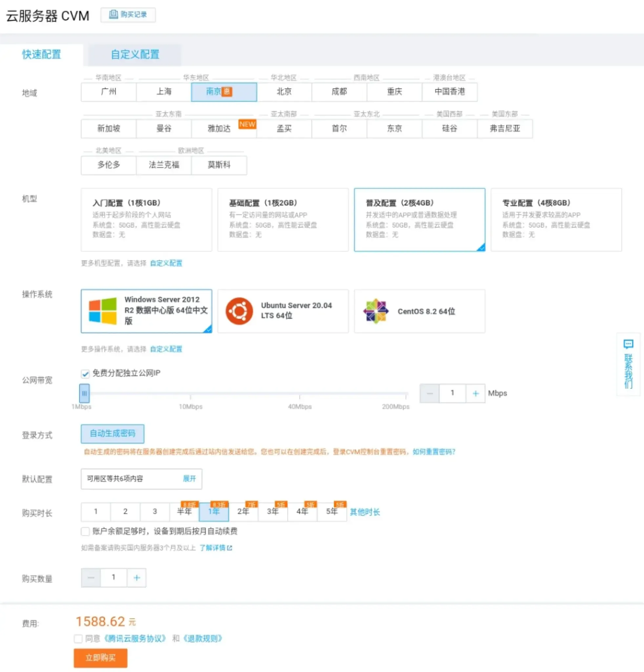Increase bandwidth with the plus icon
The image size is (644, 672).
click(x=475, y=393)
